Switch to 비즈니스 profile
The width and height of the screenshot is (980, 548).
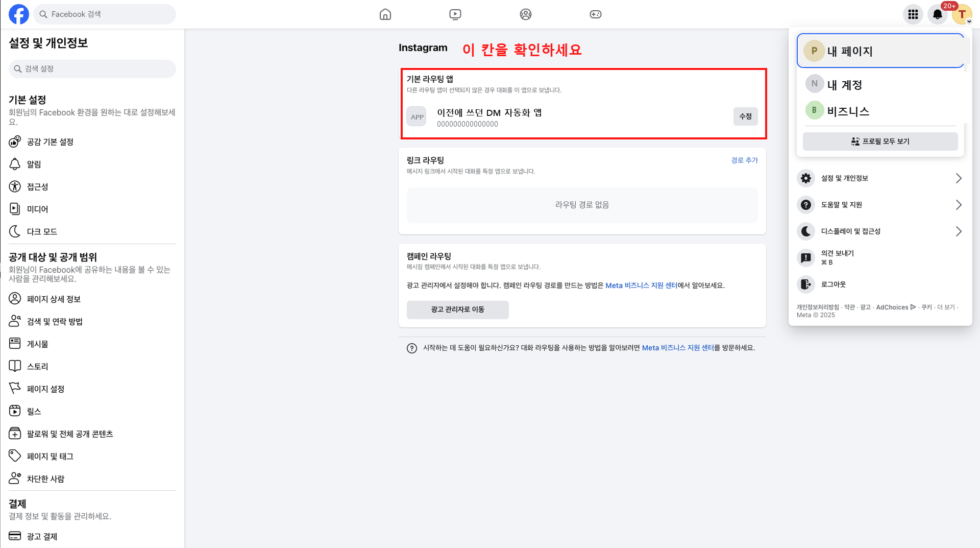click(x=880, y=111)
